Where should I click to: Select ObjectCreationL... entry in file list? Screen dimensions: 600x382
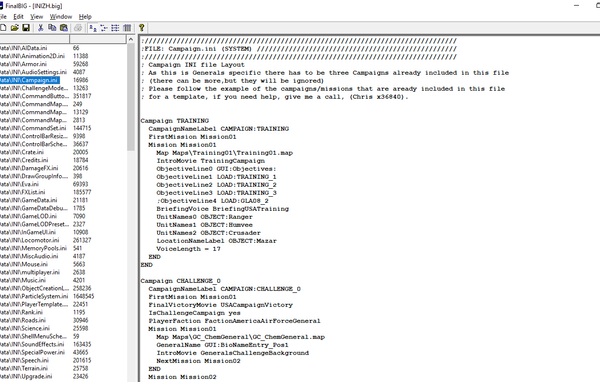(34, 288)
